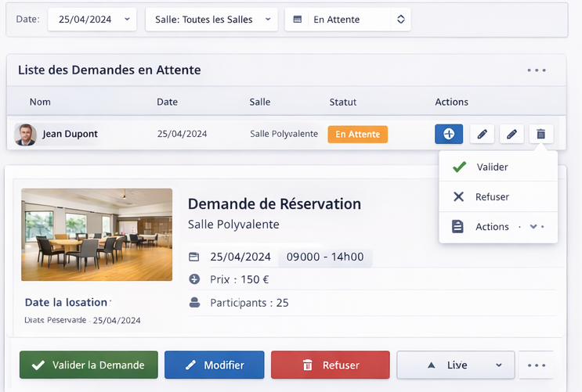
Task: Click the Nom column header
Action: [40, 102]
